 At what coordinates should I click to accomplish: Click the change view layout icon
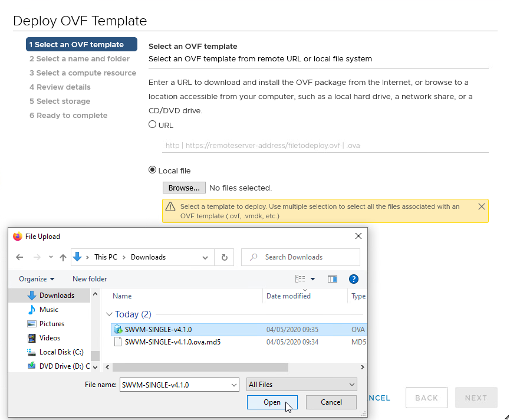[x=301, y=279]
